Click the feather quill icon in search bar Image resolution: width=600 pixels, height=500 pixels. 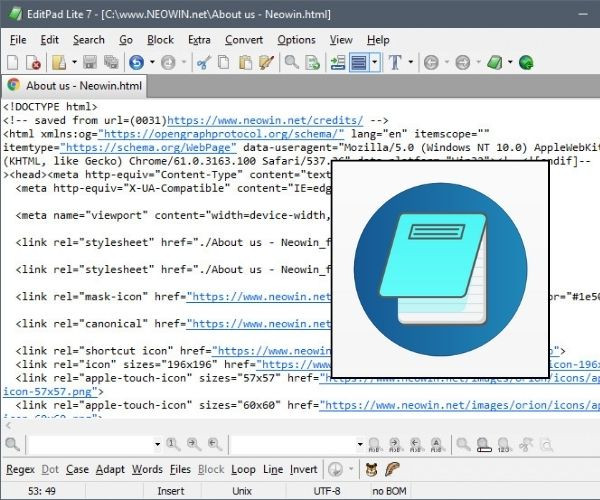click(392, 469)
